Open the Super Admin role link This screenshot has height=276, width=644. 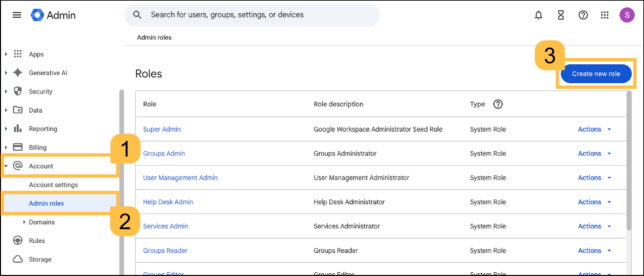[162, 129]
